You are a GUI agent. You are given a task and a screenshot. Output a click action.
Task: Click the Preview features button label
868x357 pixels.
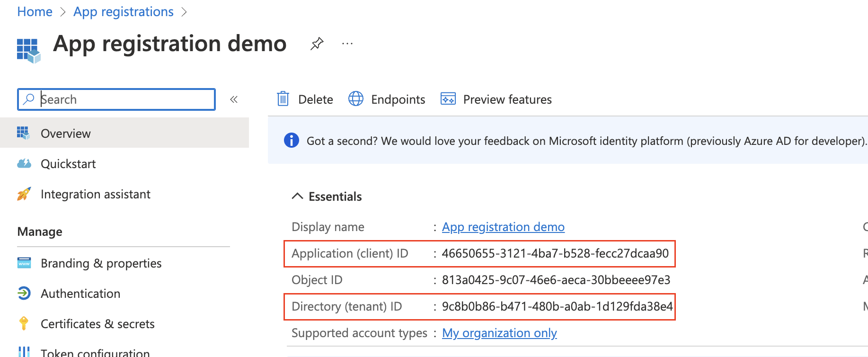(507, 99)
